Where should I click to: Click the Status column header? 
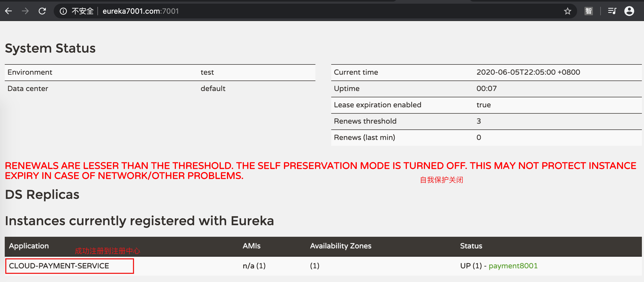click(x=471, y=246)
